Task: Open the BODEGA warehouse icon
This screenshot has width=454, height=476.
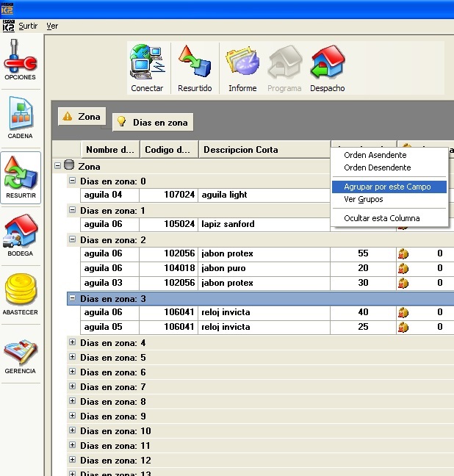Action: pos(21,235)
